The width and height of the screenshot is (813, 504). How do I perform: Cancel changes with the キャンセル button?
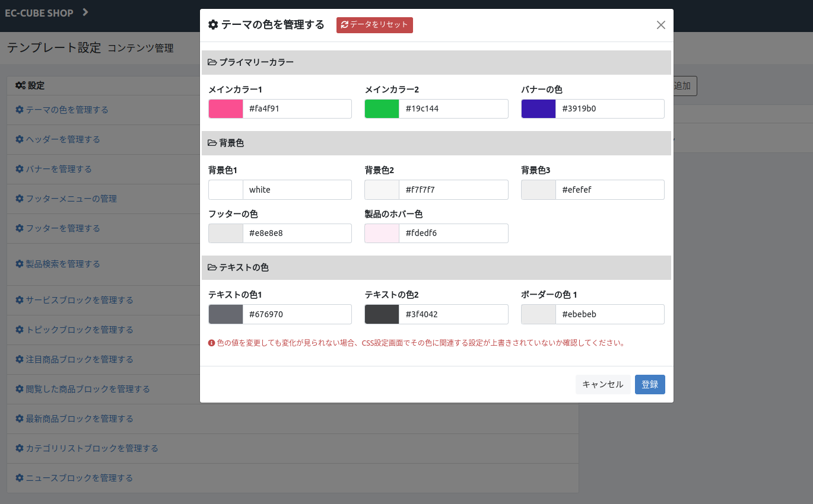[x=602, y=384]
